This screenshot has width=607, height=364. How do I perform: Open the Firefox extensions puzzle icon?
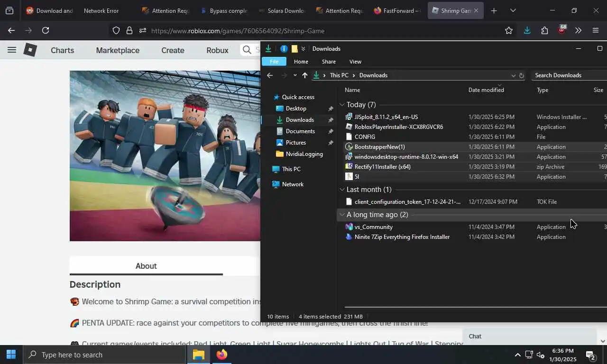pos(544,30)
